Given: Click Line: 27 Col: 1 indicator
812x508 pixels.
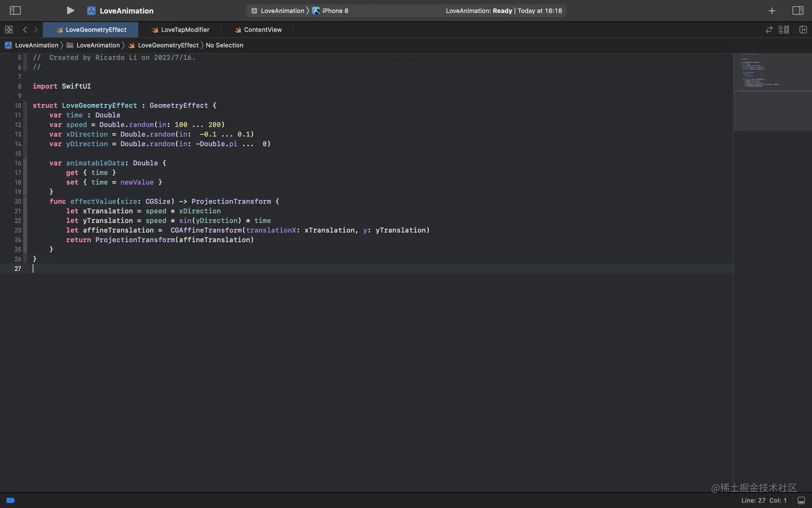Looking at the screenshot, I should pyautogui.click(x=764, y=500).
